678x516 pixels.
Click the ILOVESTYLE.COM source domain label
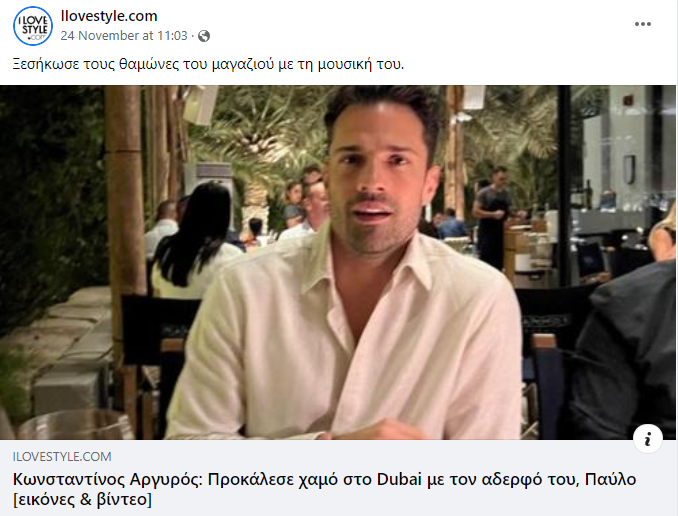(62, 456)
